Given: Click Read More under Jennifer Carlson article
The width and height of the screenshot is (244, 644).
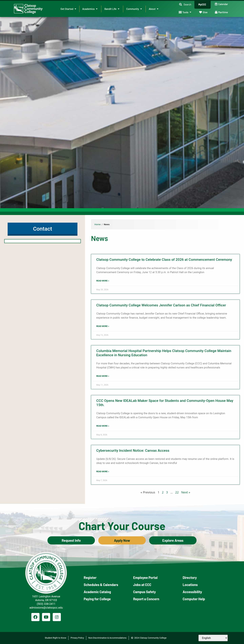Looking at the screenshot, I should (x=103, y=326).
